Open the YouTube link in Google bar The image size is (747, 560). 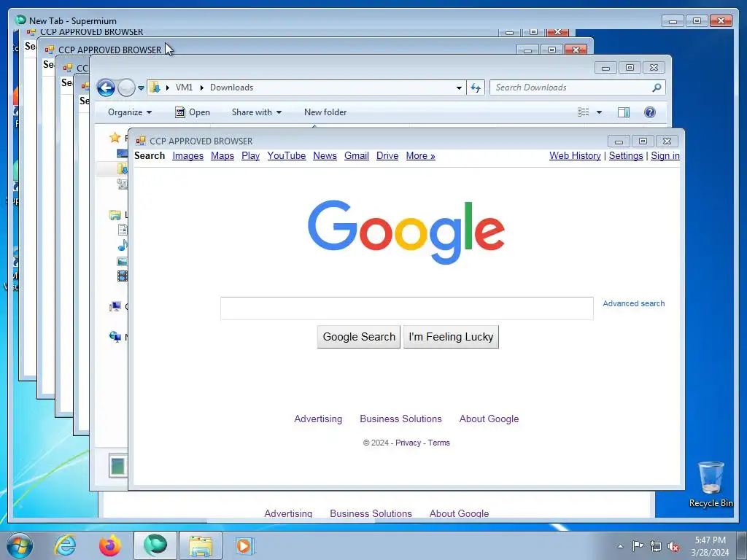point(286,156)
